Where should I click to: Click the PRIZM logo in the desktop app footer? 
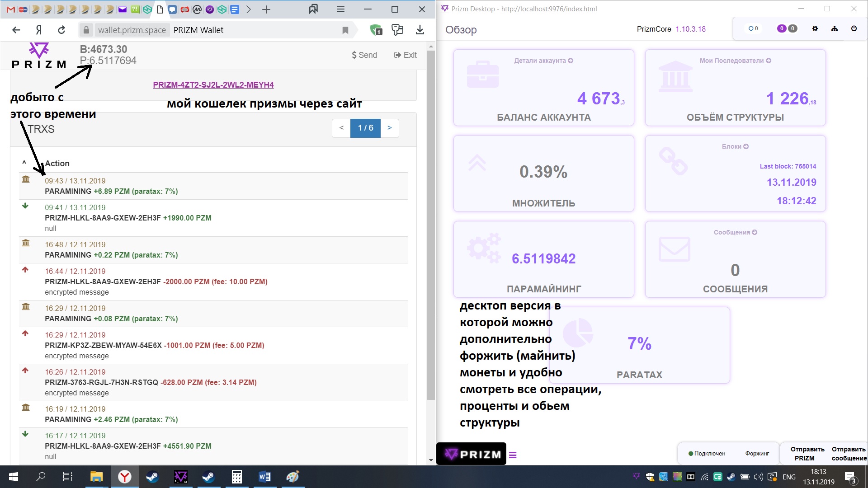click(x=471, y=454)
